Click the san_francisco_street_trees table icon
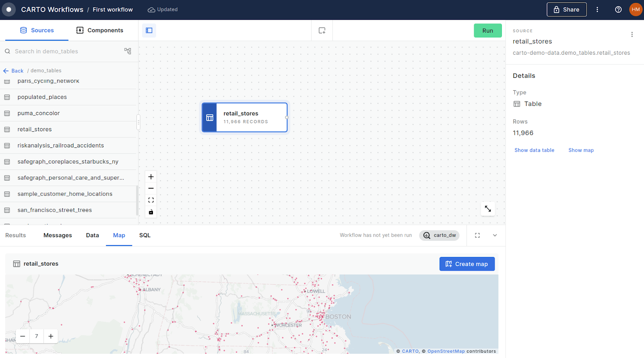Screen dimensions: 644x358 coord(7,210)
